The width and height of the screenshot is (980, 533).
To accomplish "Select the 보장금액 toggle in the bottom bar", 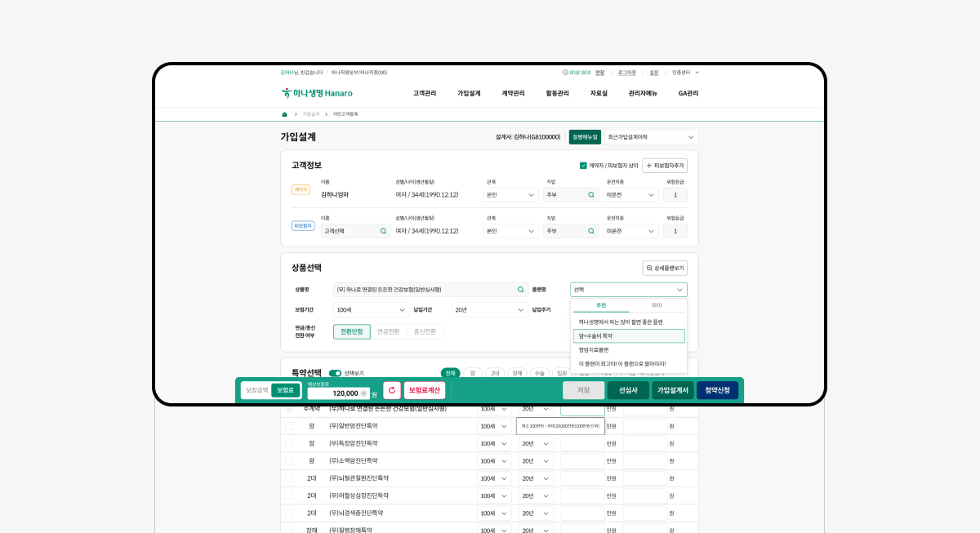I will tap(257, 390).
